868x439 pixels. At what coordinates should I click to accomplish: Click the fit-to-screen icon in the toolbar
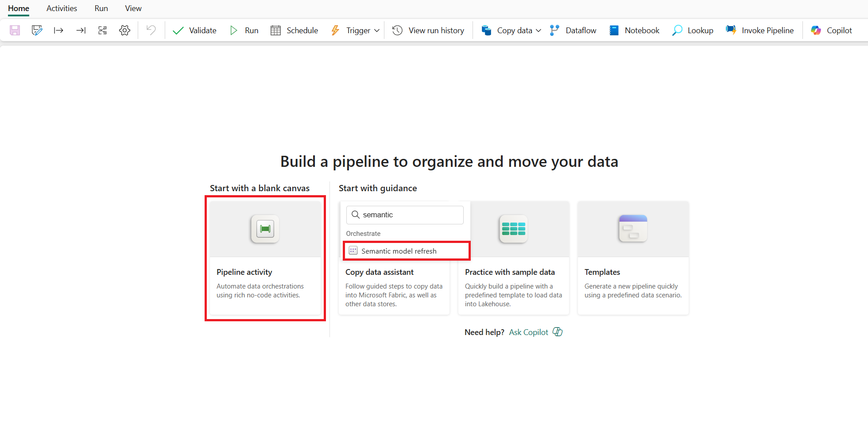coord(102,30)
